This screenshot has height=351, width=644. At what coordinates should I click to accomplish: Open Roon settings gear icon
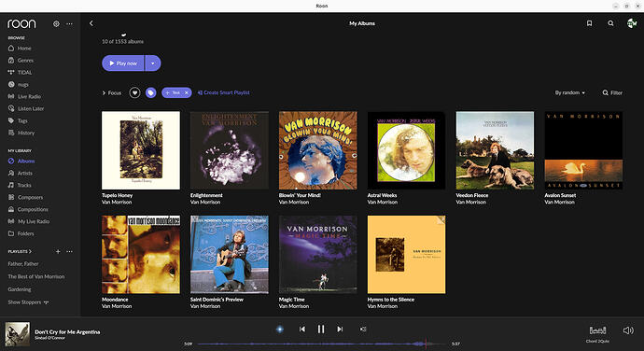56,24
